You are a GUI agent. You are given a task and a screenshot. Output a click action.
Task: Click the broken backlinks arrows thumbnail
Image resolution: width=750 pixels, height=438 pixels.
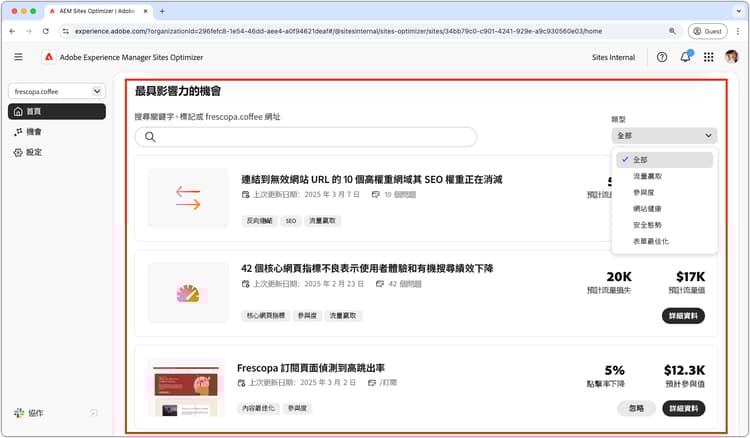pos(188,198)
